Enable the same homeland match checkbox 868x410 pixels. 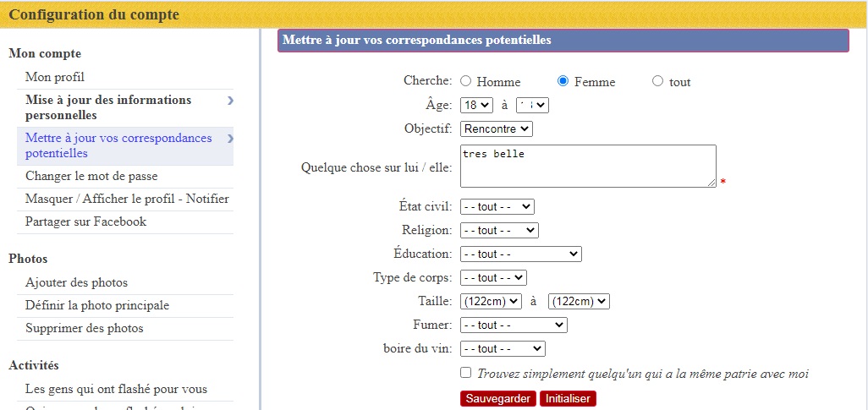(466, 373)
